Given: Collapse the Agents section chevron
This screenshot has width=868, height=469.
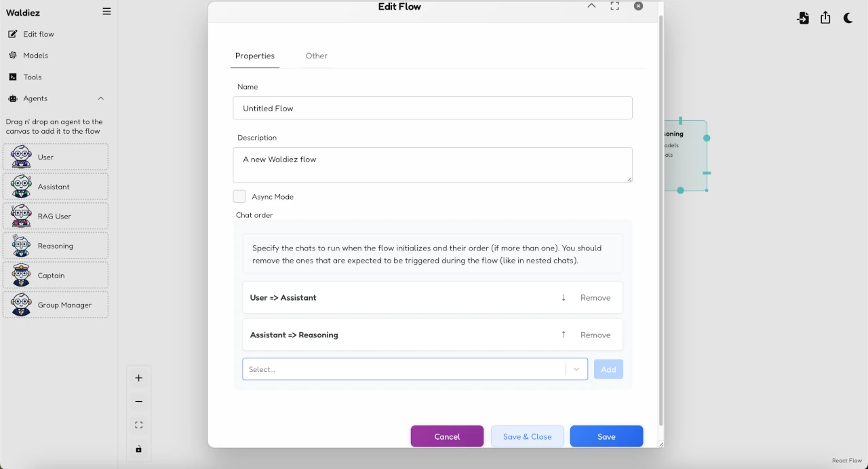Looking at the screenshot, I should pyautogui.click(x=101, y=98).
